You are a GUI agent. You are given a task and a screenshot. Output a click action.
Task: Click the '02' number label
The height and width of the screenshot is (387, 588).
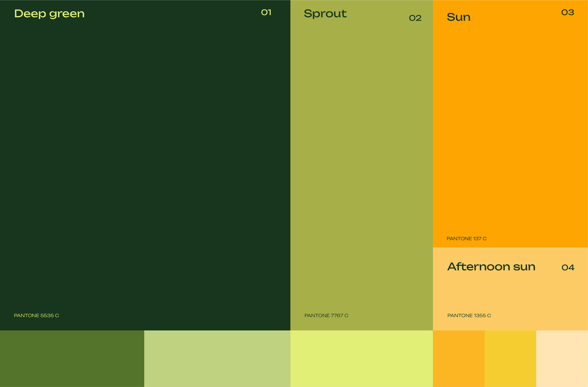point(415,18)
